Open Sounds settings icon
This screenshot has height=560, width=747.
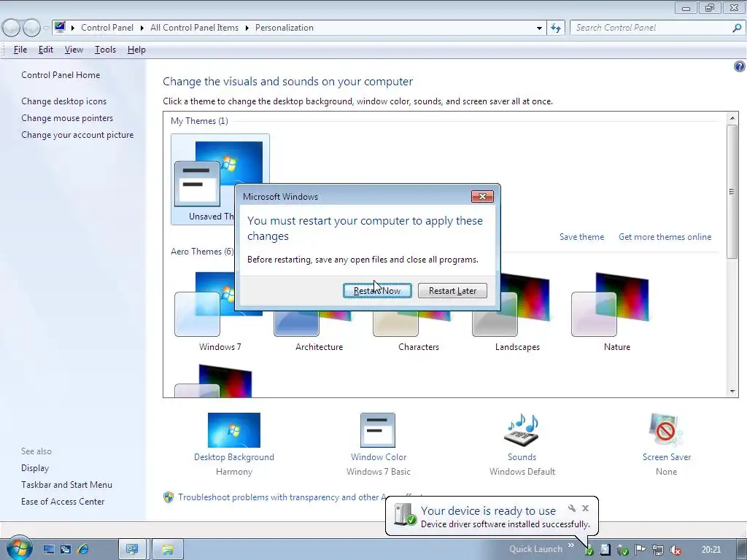pos(522,430)
